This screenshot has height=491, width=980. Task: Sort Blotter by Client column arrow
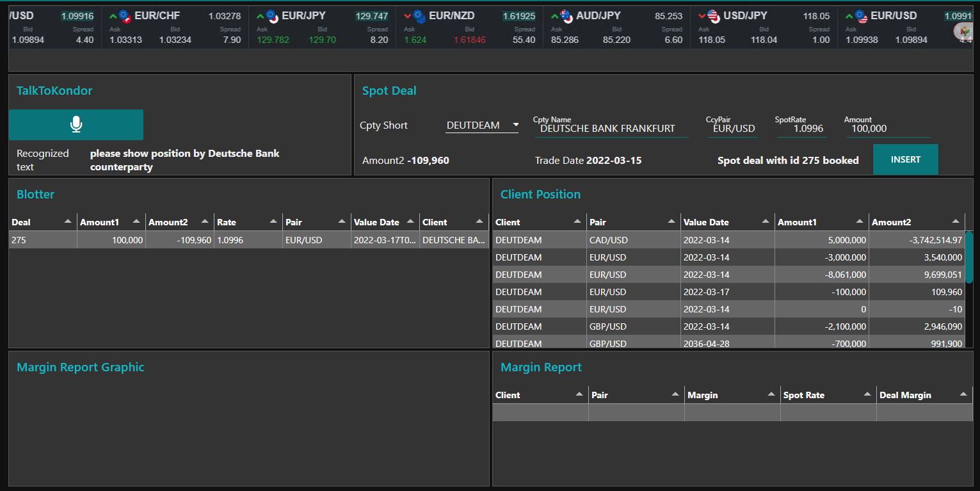(479, 221)
